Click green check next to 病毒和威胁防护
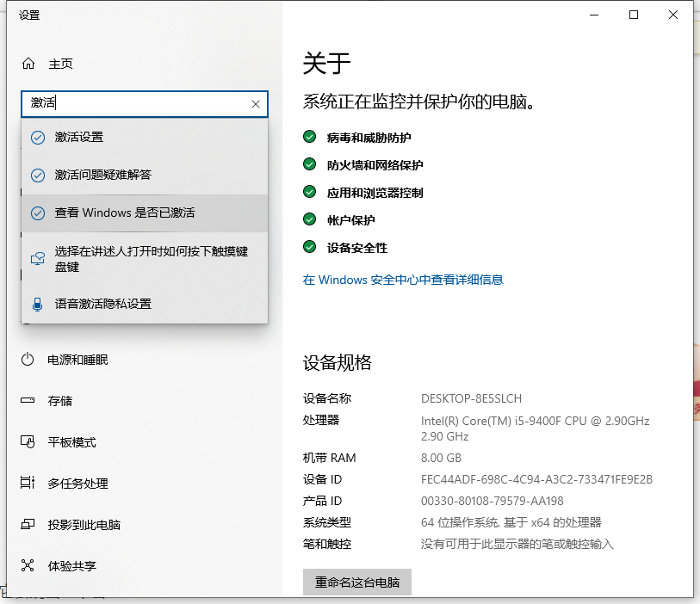The width and height of the screenshot is (700, 604). [310, 138]
